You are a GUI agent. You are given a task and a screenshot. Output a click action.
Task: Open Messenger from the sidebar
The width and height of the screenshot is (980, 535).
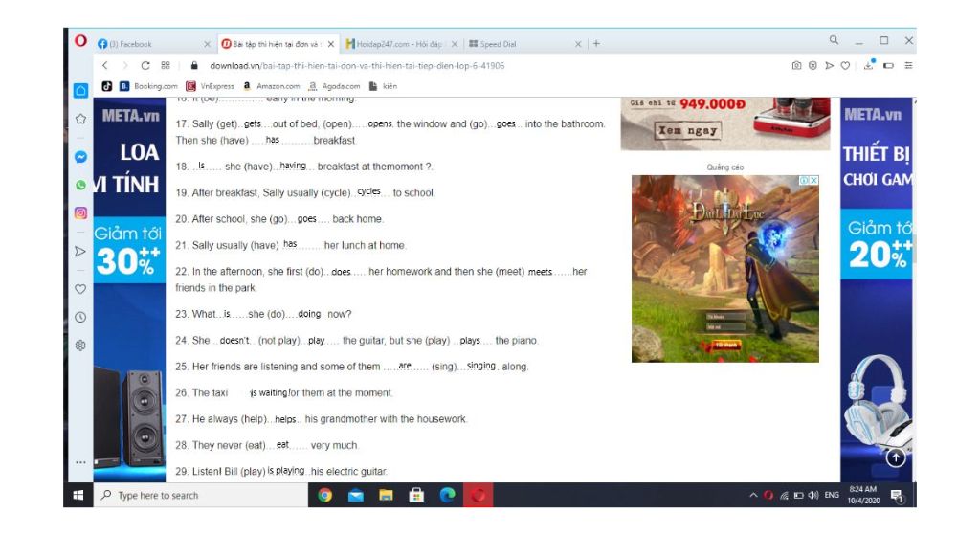point(80,157)
